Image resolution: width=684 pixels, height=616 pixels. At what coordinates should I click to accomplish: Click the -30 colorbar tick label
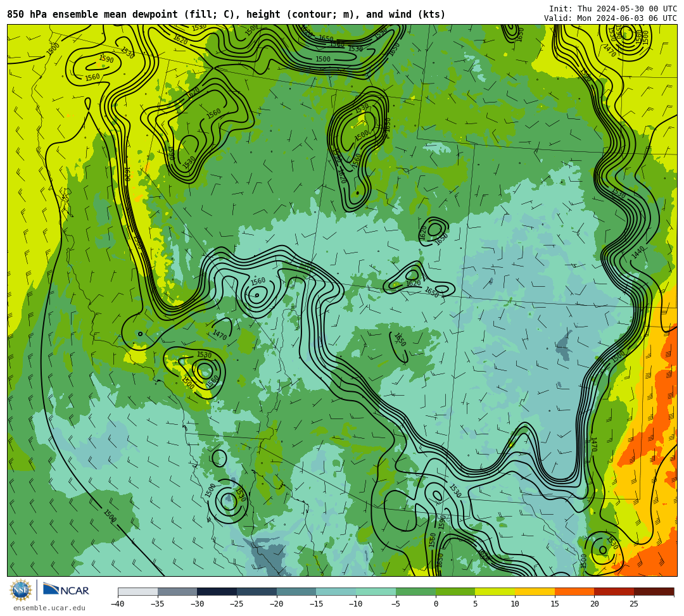[x=197, y=604]
